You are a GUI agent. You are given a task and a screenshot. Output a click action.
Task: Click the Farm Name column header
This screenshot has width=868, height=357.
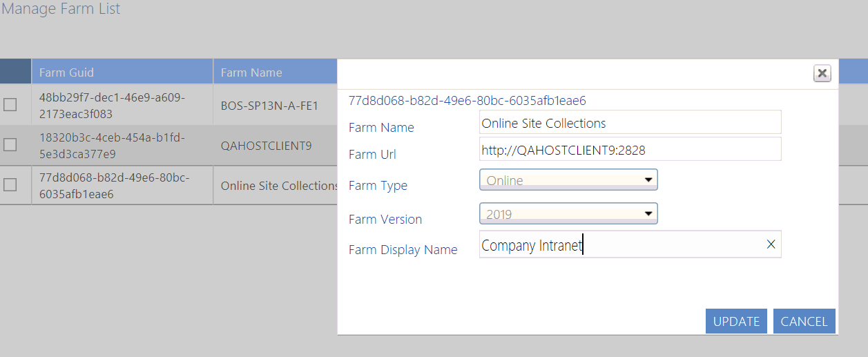point(251,72)
